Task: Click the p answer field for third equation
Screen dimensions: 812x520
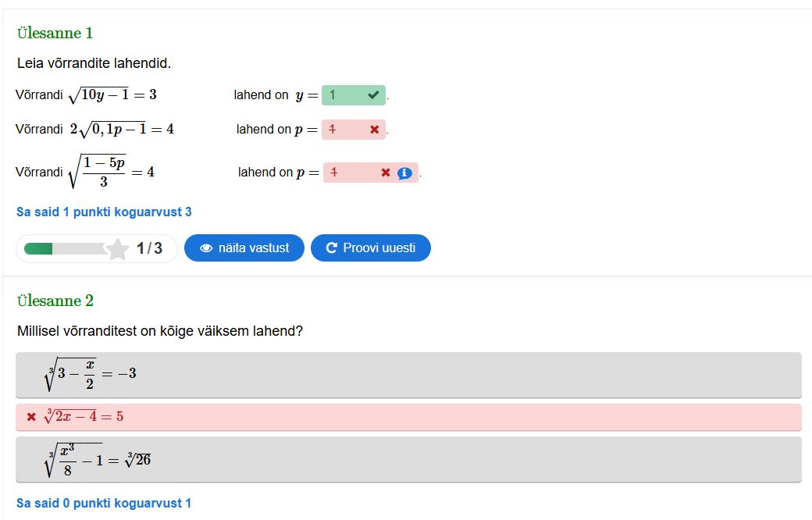Action: click(x=351, y=173)
